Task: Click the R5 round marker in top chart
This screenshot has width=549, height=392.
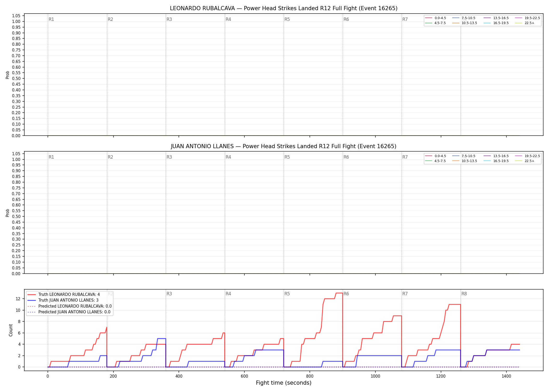Action: point(287,19)
